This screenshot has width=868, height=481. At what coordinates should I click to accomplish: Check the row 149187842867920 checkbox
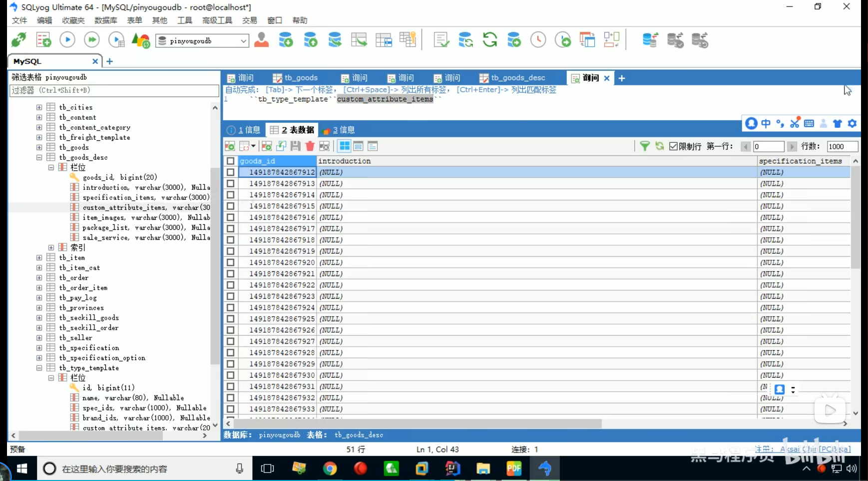(230, 262)
